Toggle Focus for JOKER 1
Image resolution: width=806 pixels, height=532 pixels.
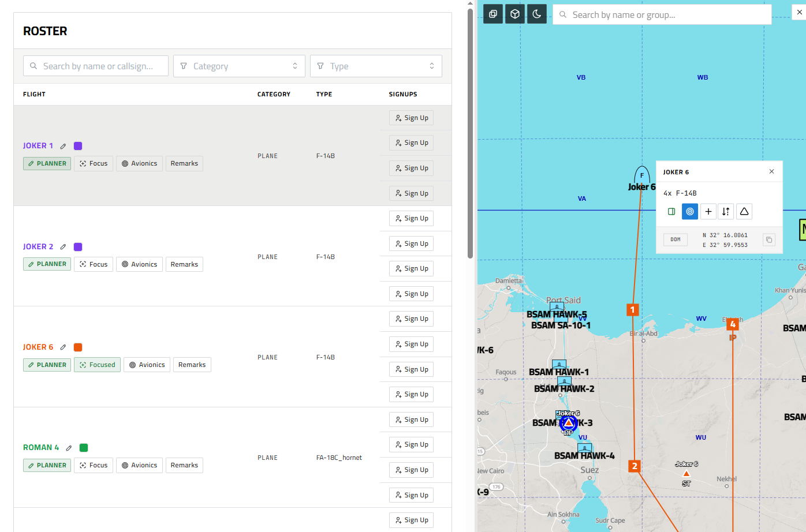tap(94, 164)
